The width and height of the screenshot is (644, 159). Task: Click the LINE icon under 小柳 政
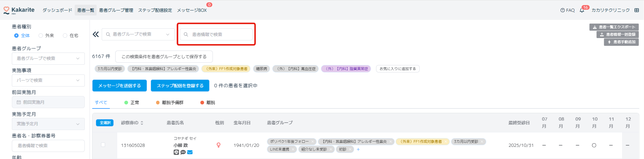176,152
